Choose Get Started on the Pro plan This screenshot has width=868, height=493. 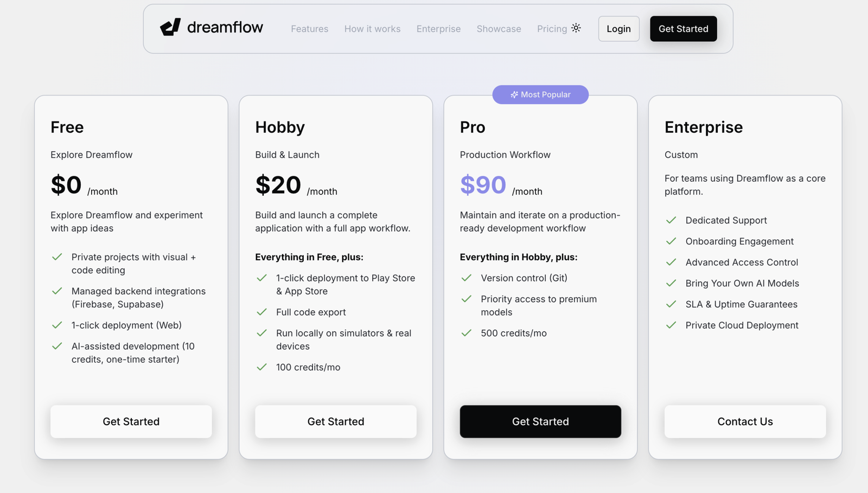[540, 421]
